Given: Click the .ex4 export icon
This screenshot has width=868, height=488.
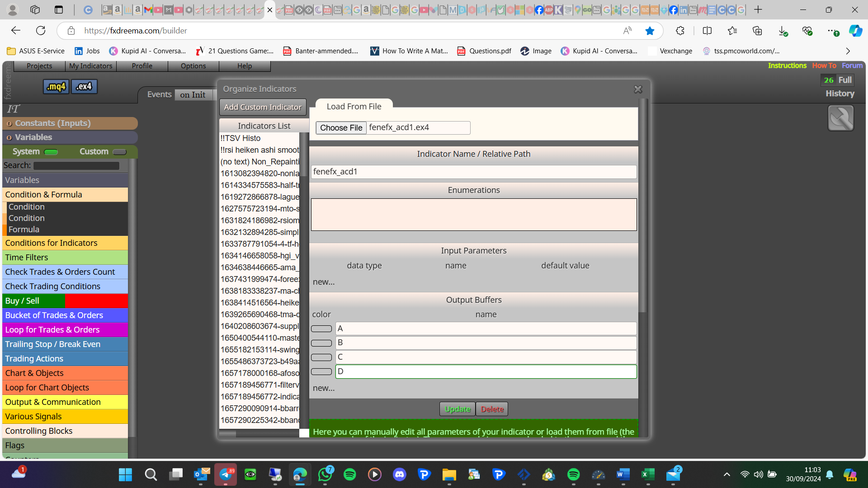Looking at the screenshot, I should [84, 86].
